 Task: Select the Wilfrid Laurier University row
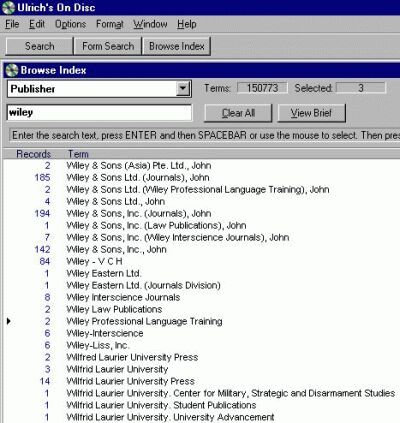pos(117,370)
